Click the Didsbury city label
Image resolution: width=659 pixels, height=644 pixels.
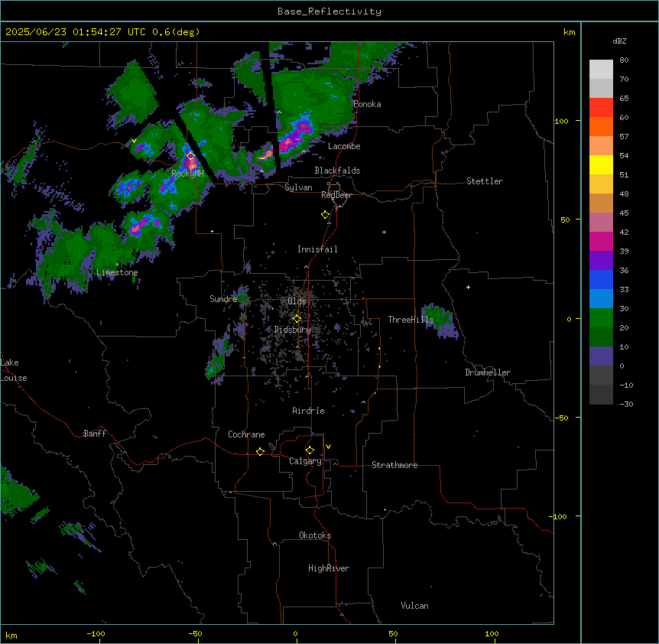(293, 330)
